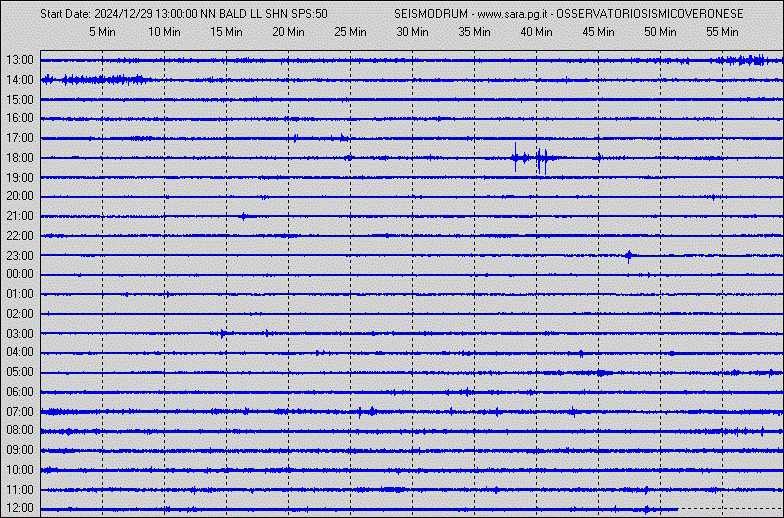Screen dimensions: 784x518
Task: Click the 20 Min column header
Action: pos(288,32)
